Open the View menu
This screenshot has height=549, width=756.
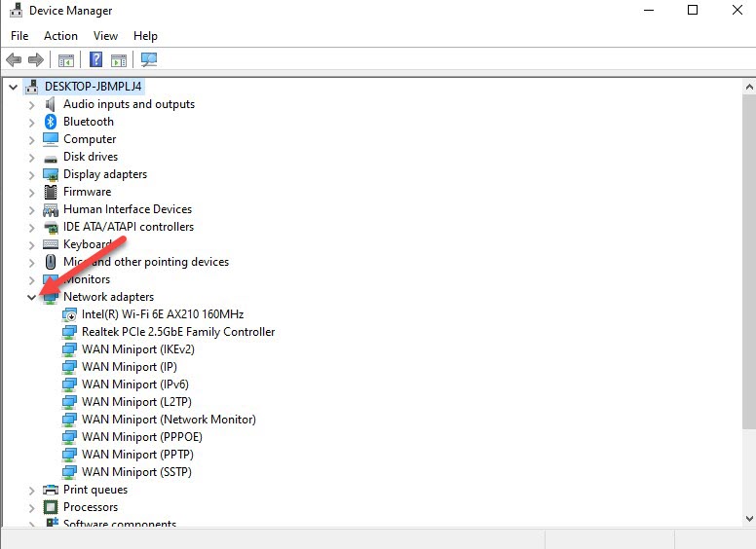coord(105,36)
